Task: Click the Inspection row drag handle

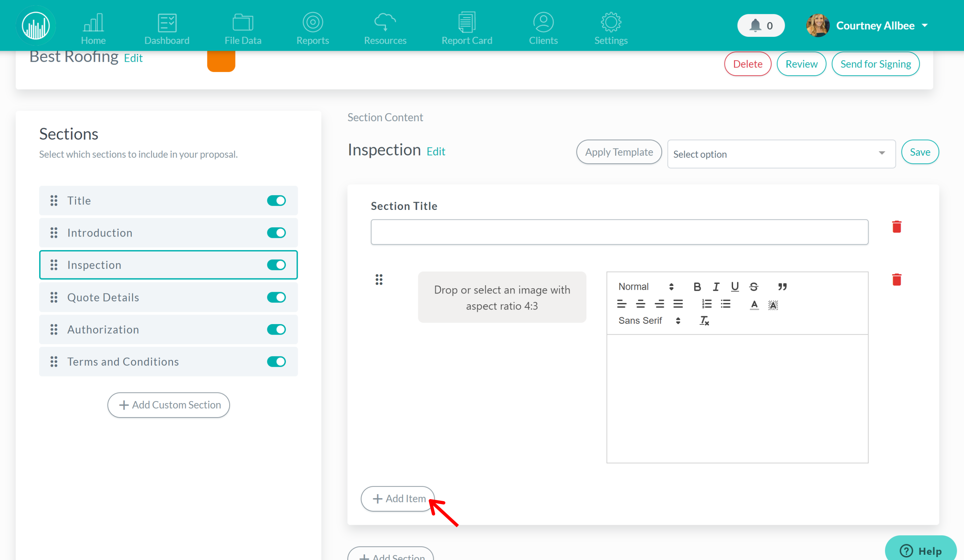Action: pos(54,265)
